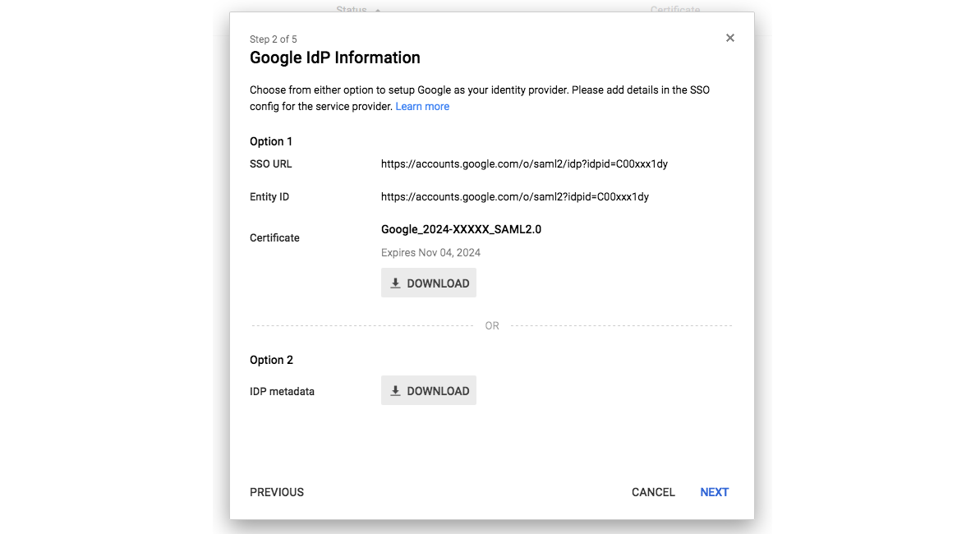This screenshot has height=534, width=980.
Task: Click the Expires Nov 04, 2024 text
Action: pyautogui.click(x=430, y=252)
